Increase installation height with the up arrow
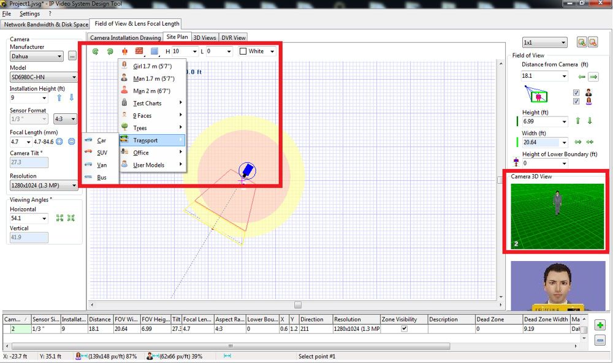Screen dimensions: 613x364 pyautogui.click(x=59, y=98)
